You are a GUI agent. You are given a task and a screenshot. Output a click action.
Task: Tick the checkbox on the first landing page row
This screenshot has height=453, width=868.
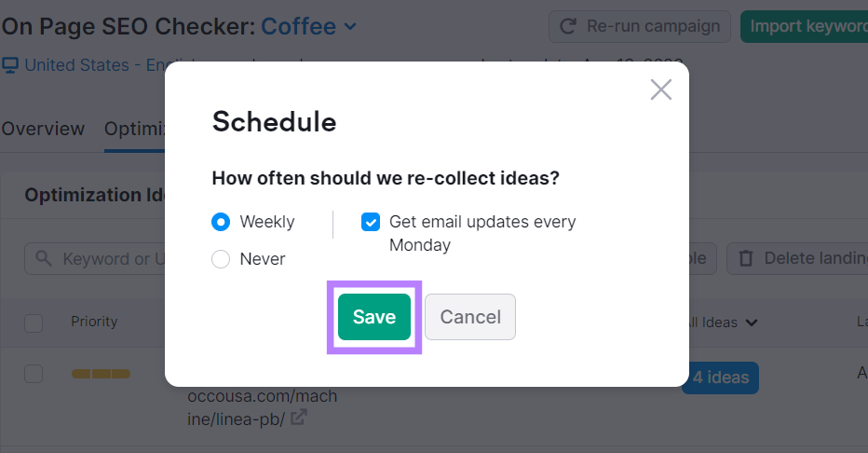[x=34, y=374]
